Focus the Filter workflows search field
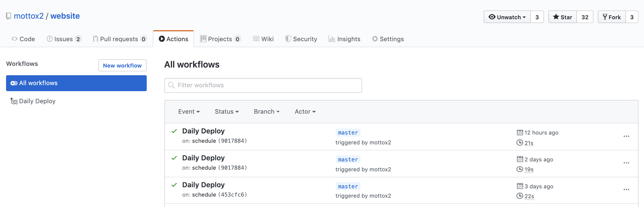Screen dimensions: 644x207 coord(263,85)
